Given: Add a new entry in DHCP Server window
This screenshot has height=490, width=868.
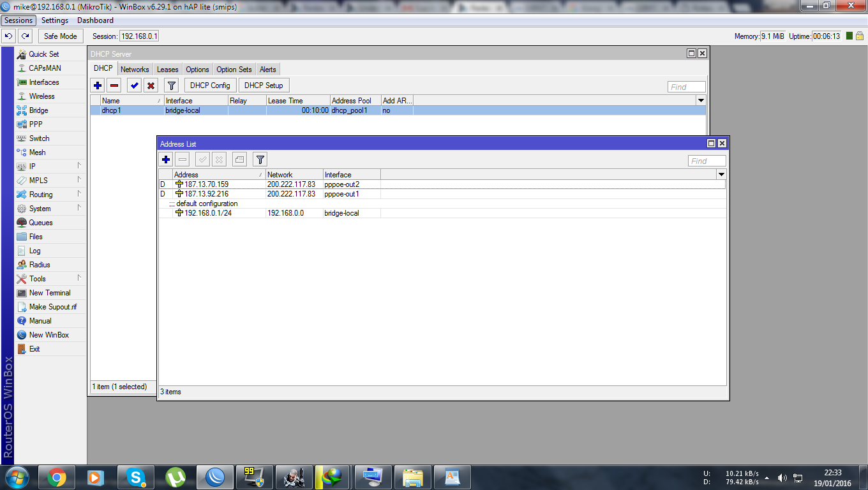Looking at the screenshot, I should [x=98, y=85].
